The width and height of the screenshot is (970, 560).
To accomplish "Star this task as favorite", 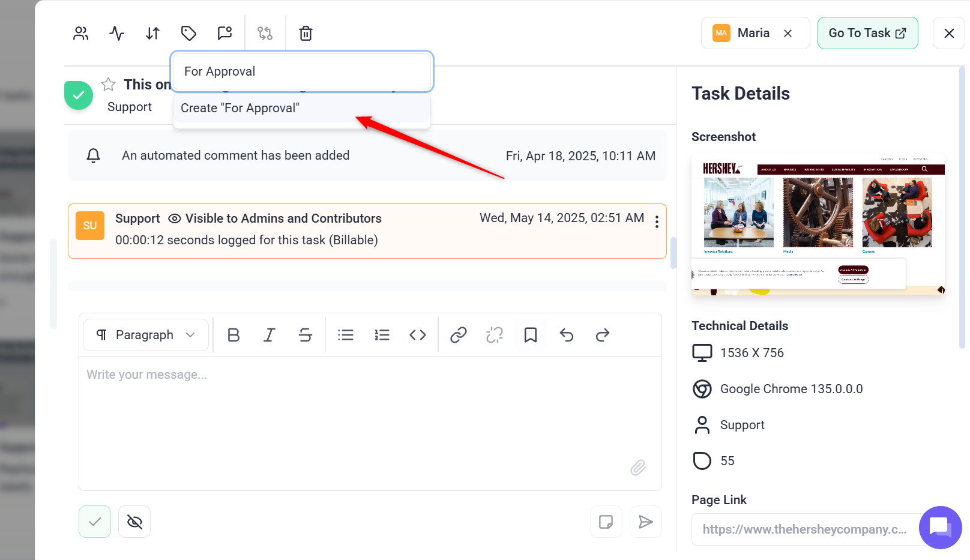I will click(109, 85).
